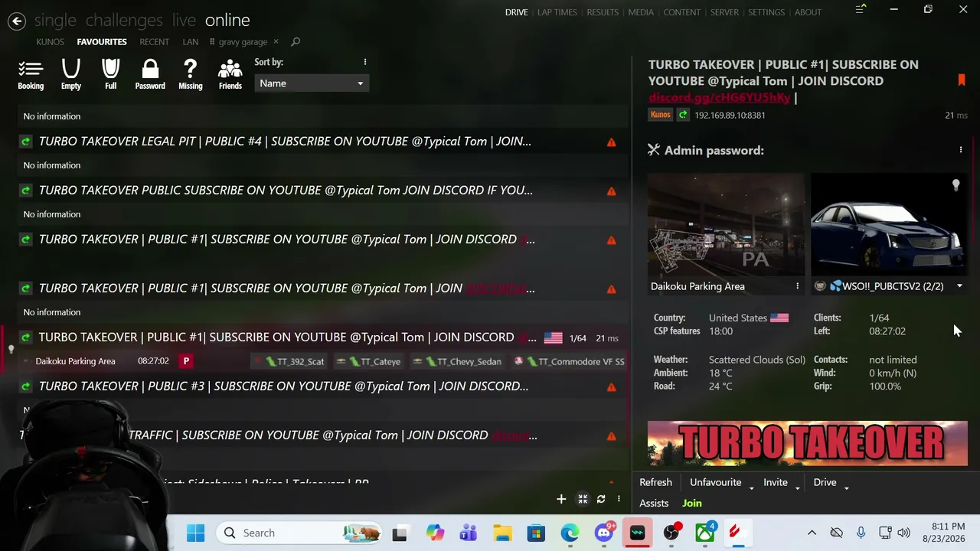Open server list three-dot options
The width and height of the screenshot is (980, 551).
click(619, 500)
